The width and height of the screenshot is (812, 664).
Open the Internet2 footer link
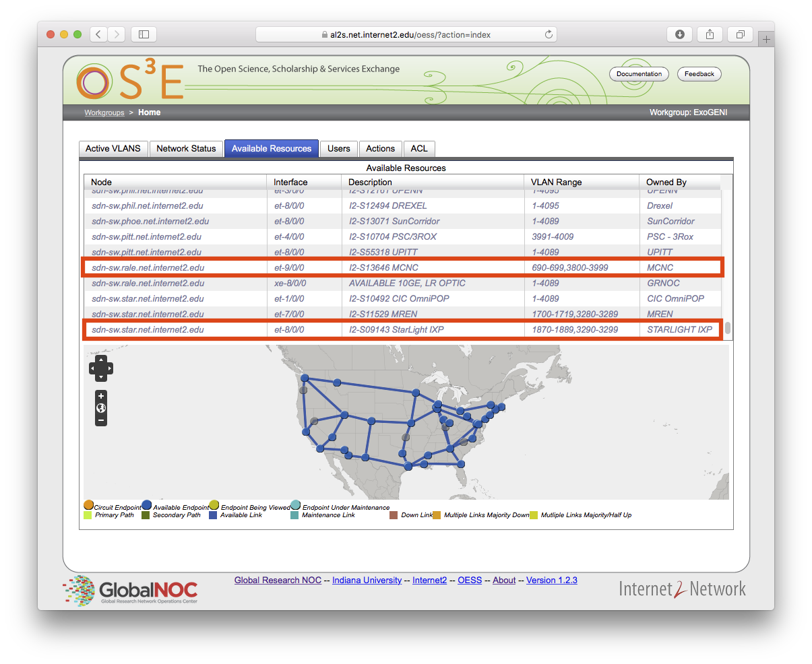coord(429,580)
